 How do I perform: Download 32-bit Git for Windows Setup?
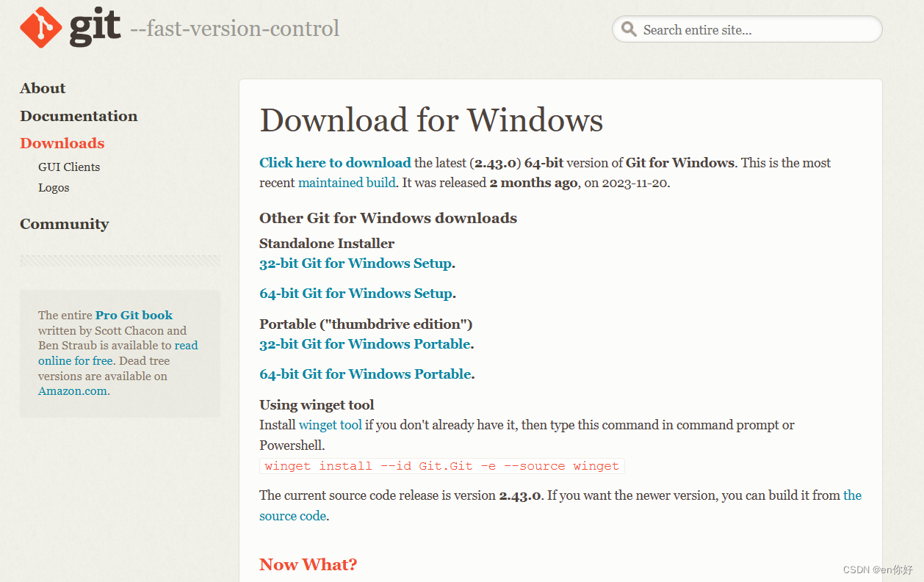[x=355, y=263]
